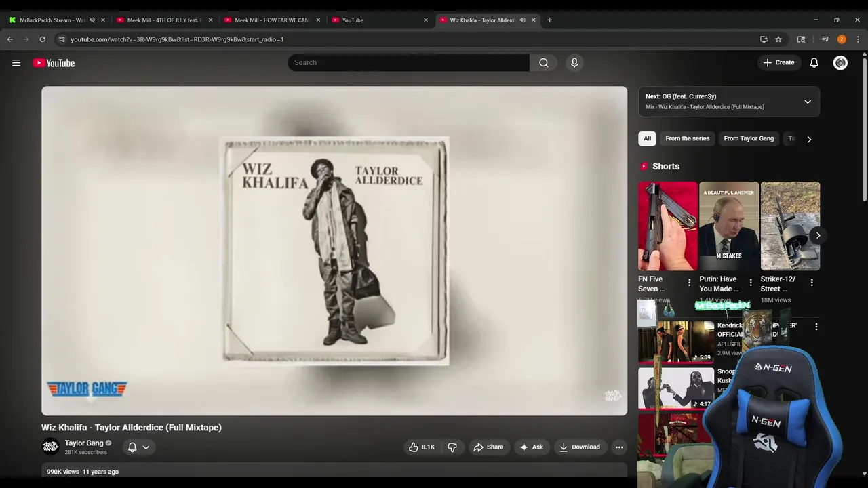
Task: Mute the Wiz Khalifa tab audio icon
Action: (522, 20)
